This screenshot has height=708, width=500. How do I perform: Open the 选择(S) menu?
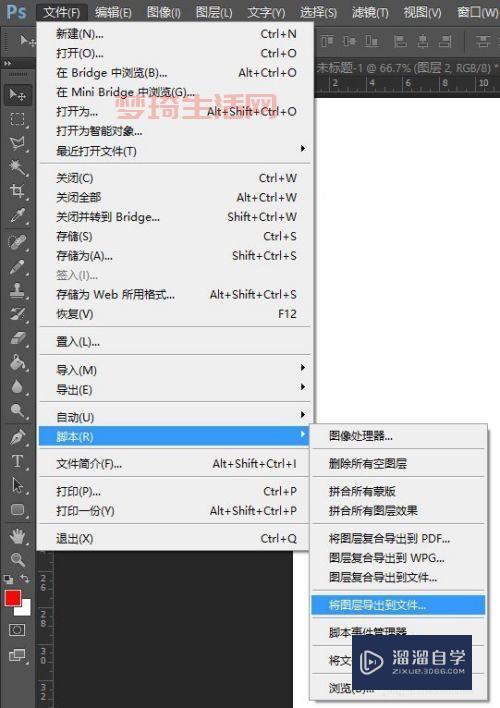coord(318,12)
